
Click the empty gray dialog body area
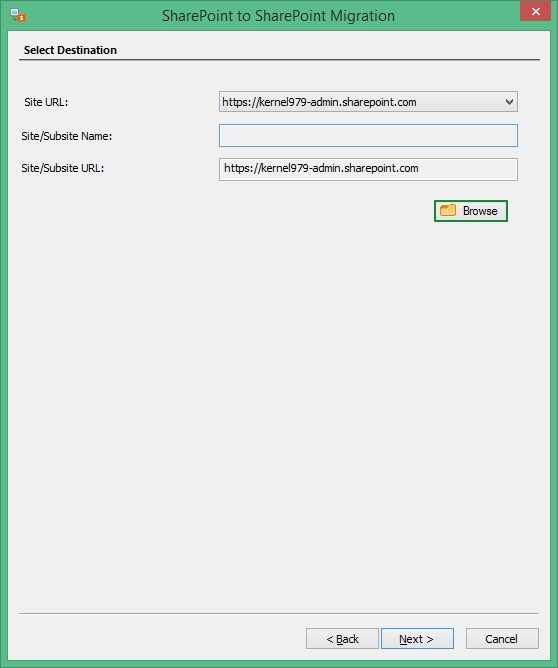point(279,405)
